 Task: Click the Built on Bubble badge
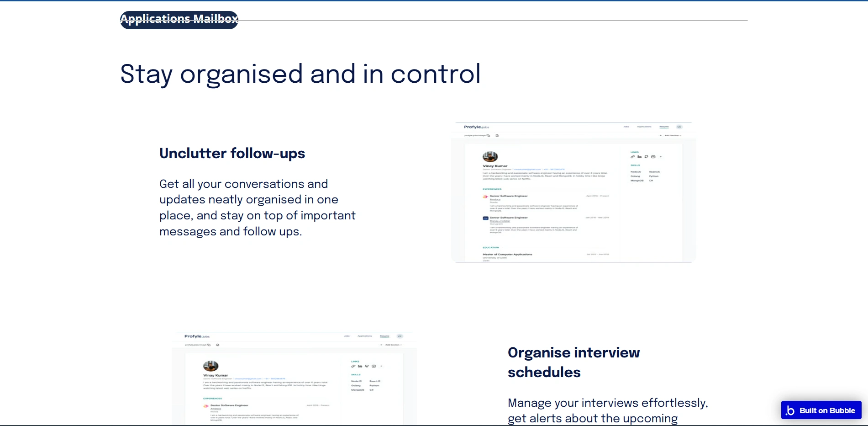821,410
